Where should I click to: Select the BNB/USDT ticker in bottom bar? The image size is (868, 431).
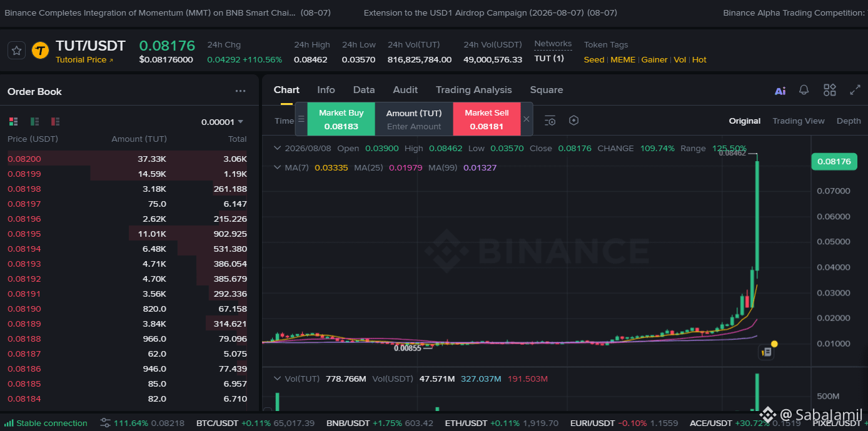[x=380, y=424]
